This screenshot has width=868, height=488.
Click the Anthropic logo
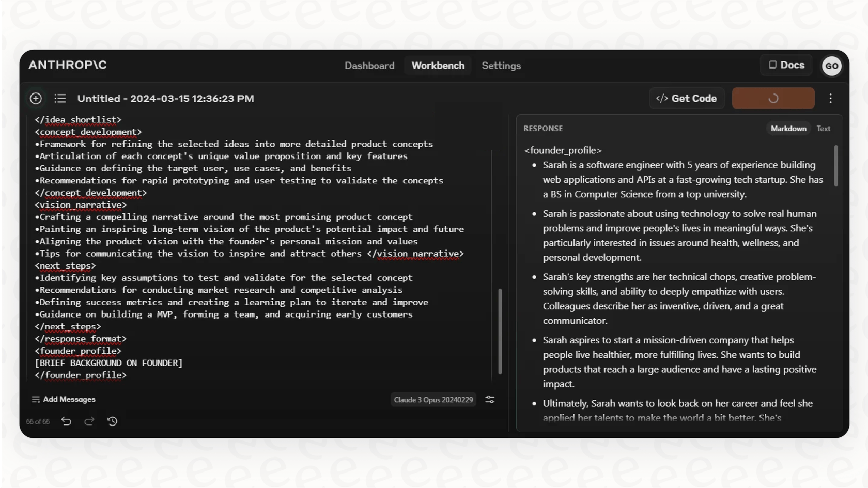click(x=67, y=65)
